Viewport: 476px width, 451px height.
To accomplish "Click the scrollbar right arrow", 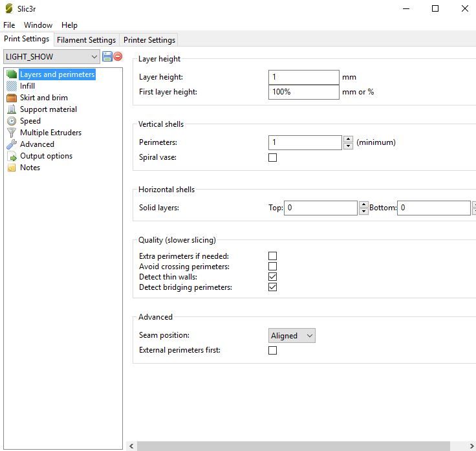I will click(471, 446).
